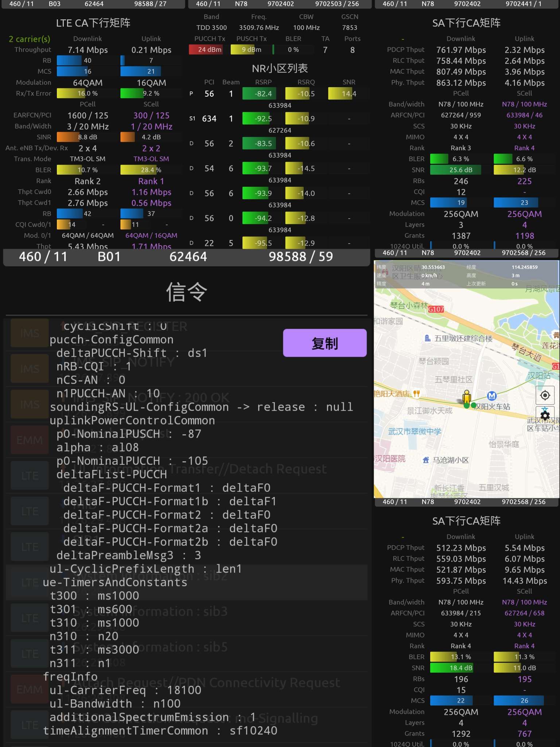
Task: Tap the LTE Rx/Tx Error 16.0 % bar
Action: [x=87, y=93]
